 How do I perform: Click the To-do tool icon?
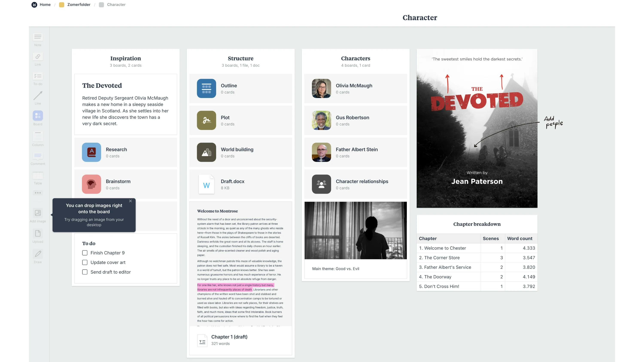[38, 76]
